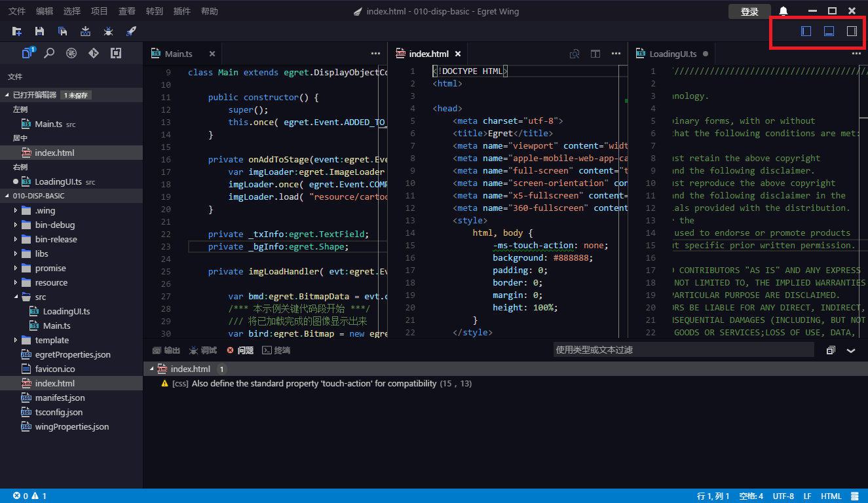Open more actions menu of index.html editor group
The width and height of the screenshot is (868, 503).
pyautogui.click(x=616, y=54)
